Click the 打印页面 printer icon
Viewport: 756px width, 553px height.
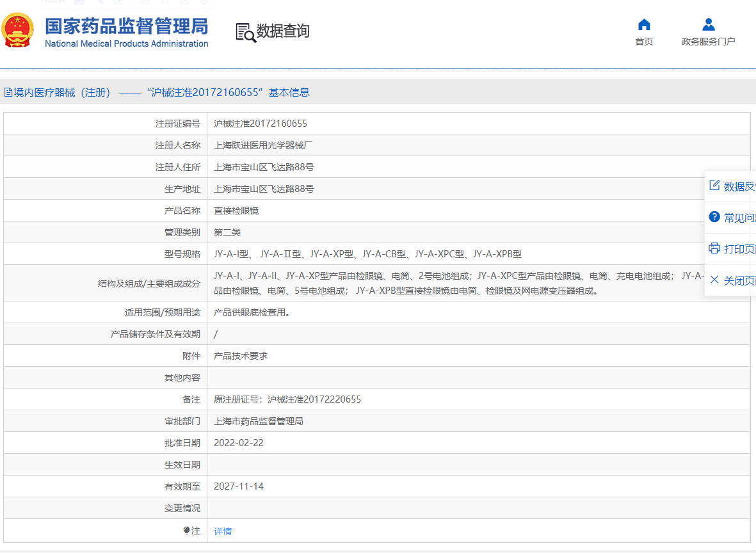(x=714, y=248)
